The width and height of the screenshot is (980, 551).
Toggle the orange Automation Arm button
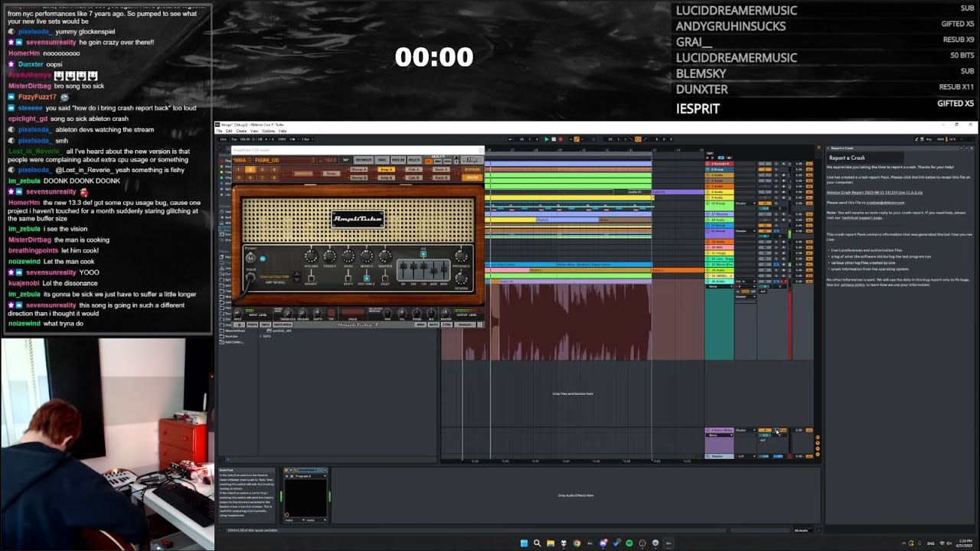click(577, 139)
